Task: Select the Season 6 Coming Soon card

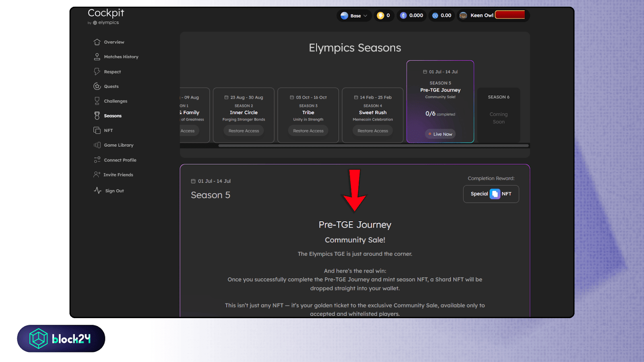Action: [499, 115]
